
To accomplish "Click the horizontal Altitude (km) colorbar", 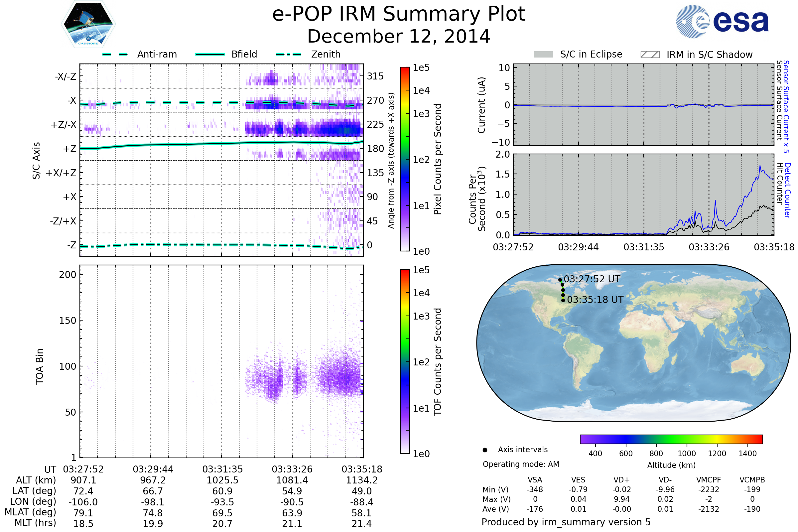I will pos(671,439).
